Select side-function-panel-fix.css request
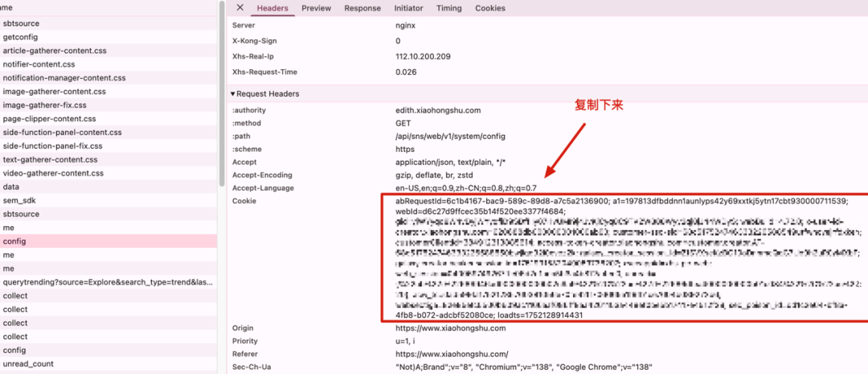Screen dimensions: 868x374 tap(108, 146)
